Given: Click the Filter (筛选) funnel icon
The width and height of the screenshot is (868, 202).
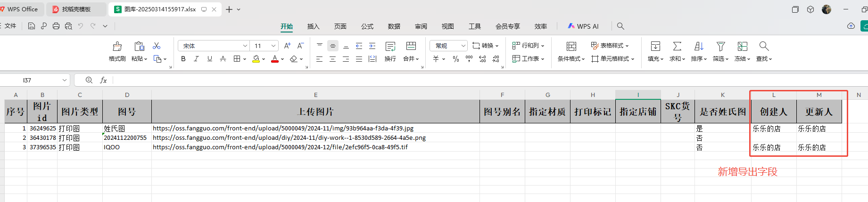Looking at the screenshot, I should click(x=720, y=46).
